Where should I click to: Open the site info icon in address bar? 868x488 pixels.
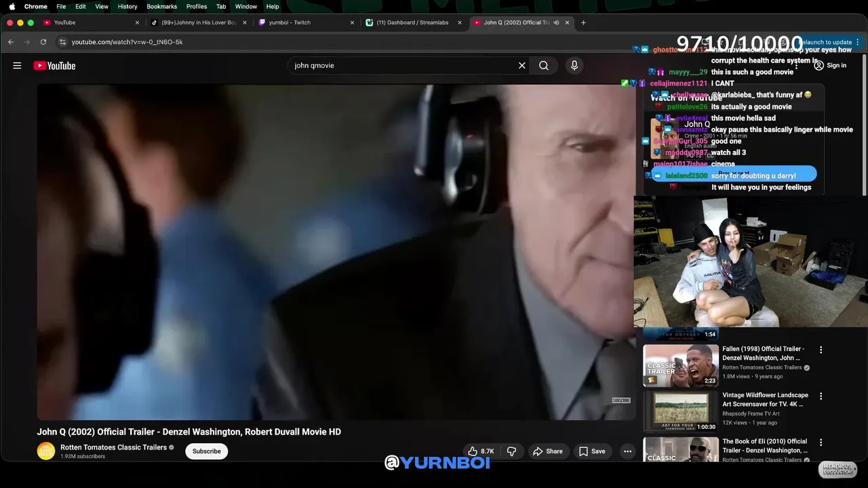[62, 42]
